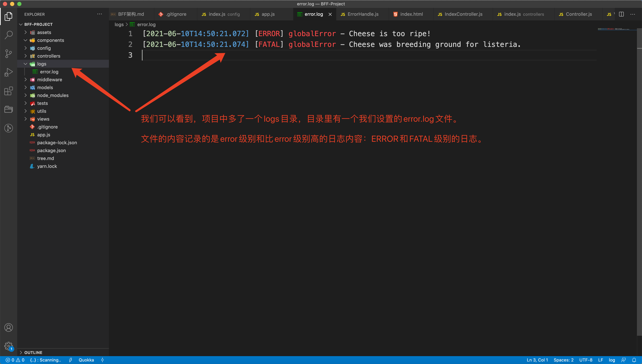Expand the config folder

click(x=63, y=48)
